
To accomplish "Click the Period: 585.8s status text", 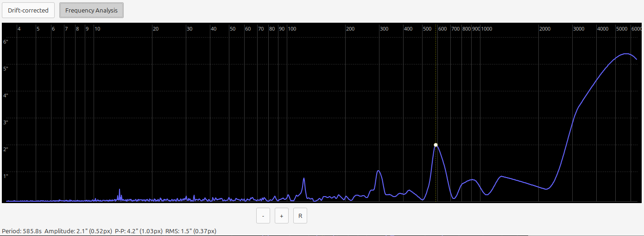I will pos(22,230).
